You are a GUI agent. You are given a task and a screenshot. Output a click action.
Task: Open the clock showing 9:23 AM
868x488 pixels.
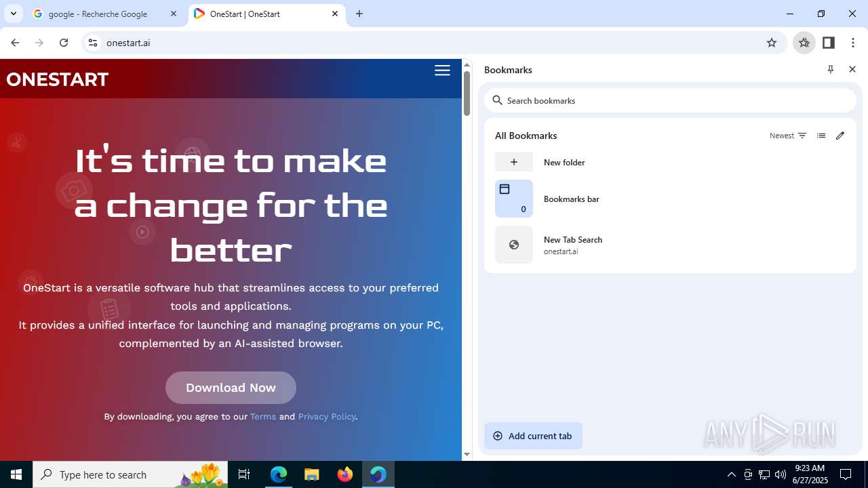tap(810, 474)
